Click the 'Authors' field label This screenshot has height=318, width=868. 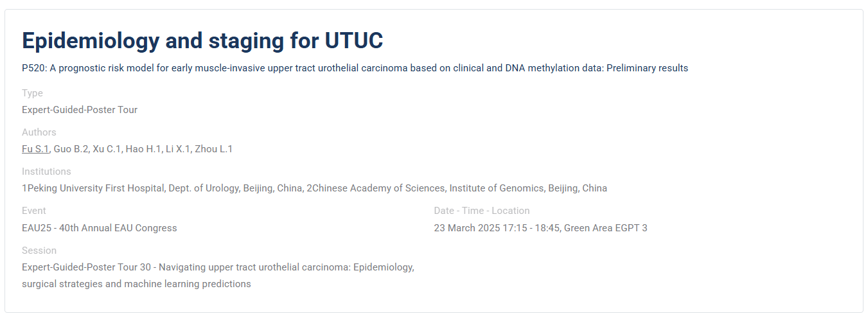pyautogui.click(x=39, y=132)
